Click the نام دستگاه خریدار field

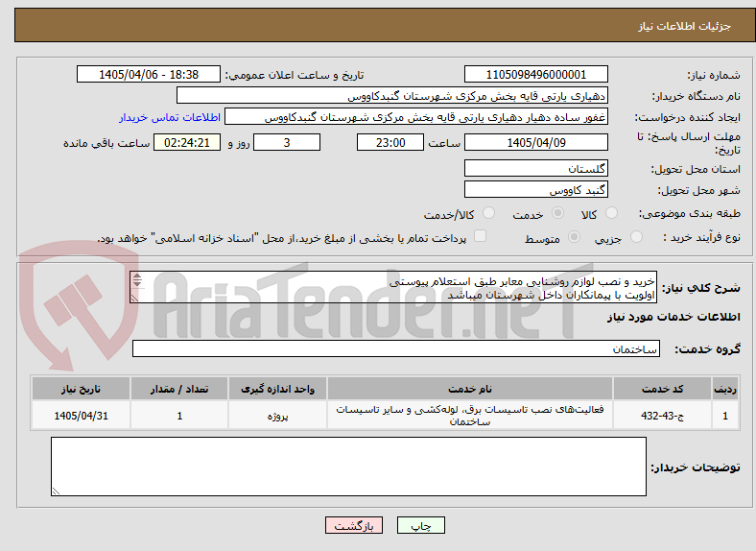coord(392,96)
